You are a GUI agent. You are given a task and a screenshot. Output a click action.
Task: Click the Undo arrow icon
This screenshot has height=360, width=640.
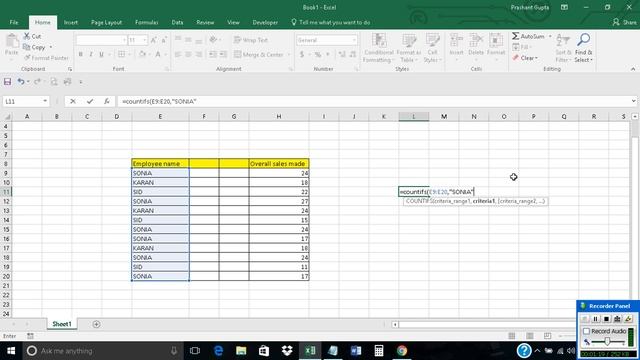point(20,82)
